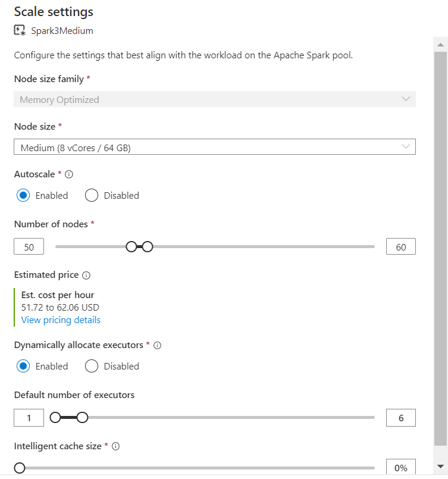Click the minimum nodes input showing 50
The height and width of the screenshot is (479, 448).
click(x=29, y=246)
